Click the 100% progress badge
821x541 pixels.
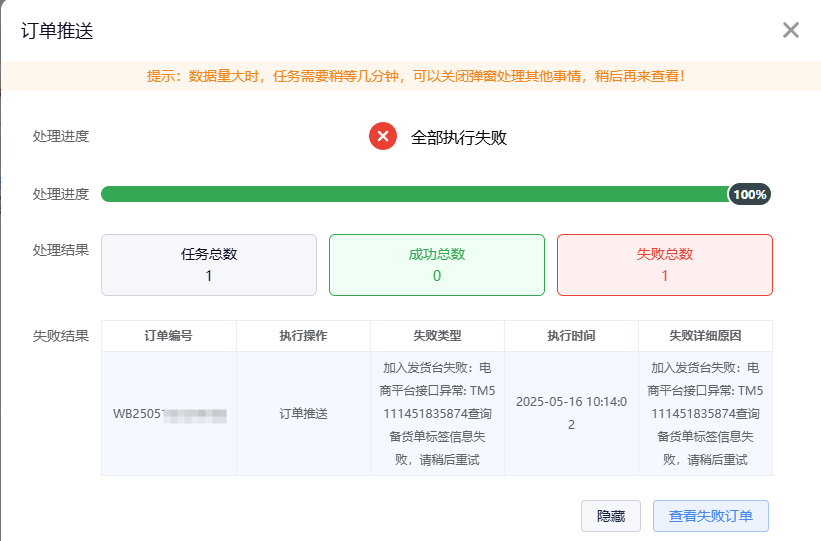(x=749, y=194)
